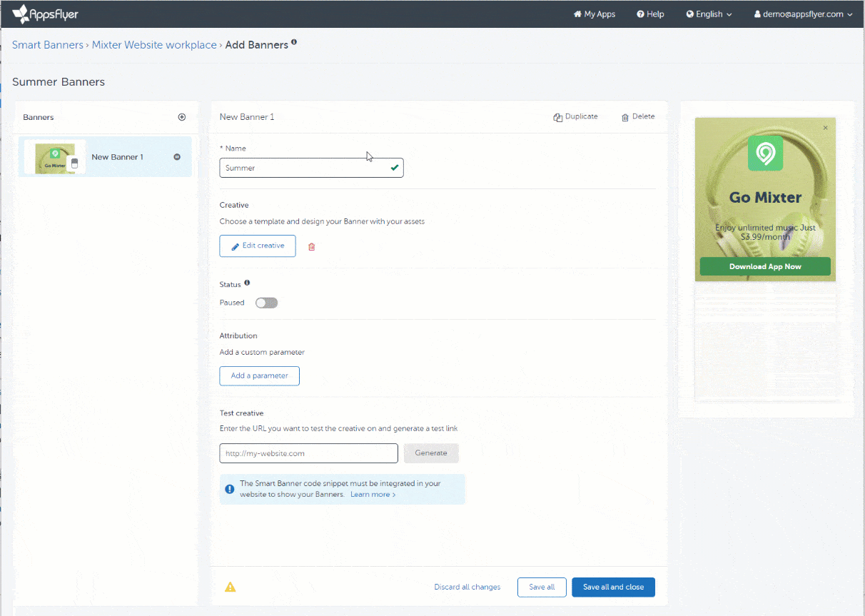Go to Smart Banners breadcrumb

click(x=47, y=45)
